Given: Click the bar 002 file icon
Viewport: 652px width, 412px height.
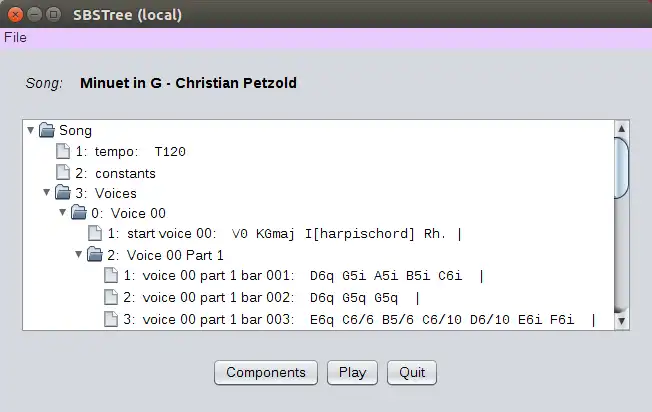Looking at the screenshot, I should click(111, 297).
